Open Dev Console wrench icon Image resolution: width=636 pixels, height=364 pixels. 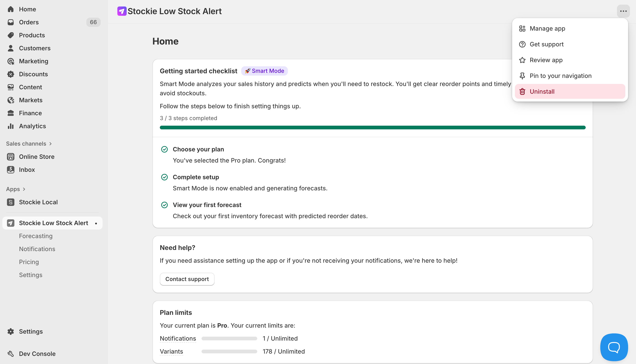tap(10, 354)
